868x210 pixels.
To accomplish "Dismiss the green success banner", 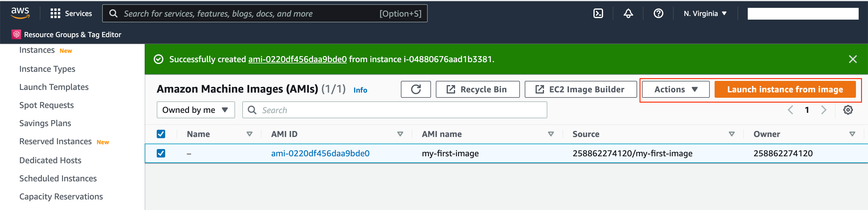I will [x=853, y=59].
